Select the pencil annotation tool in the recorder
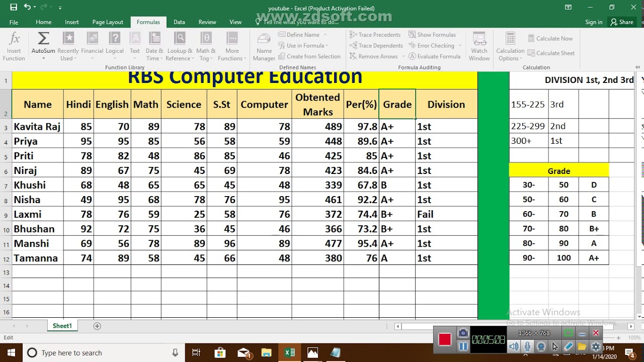 tap(569, 346)
